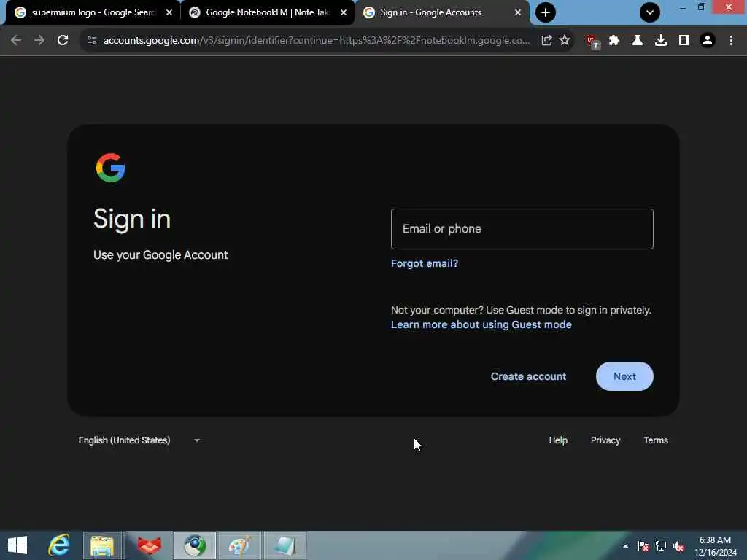
Task: Click Create account
Action: click(x=528, y=376)
